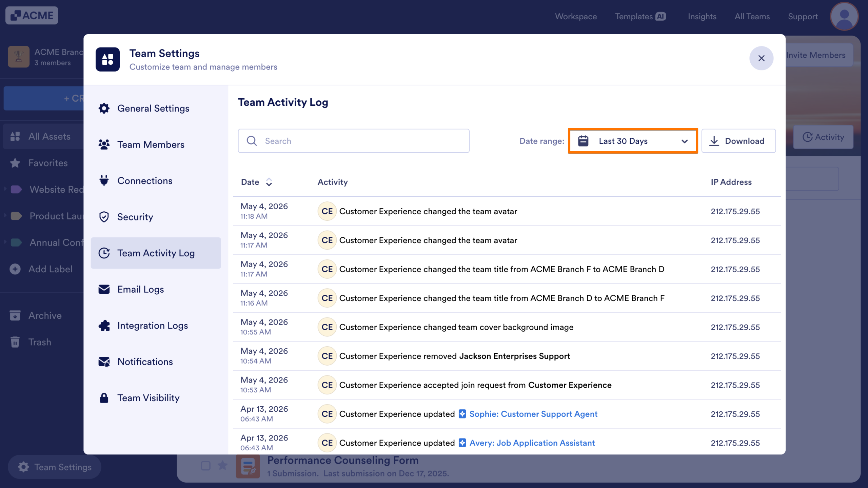Click the Favorites star icon in sidebar

(15, 163)
